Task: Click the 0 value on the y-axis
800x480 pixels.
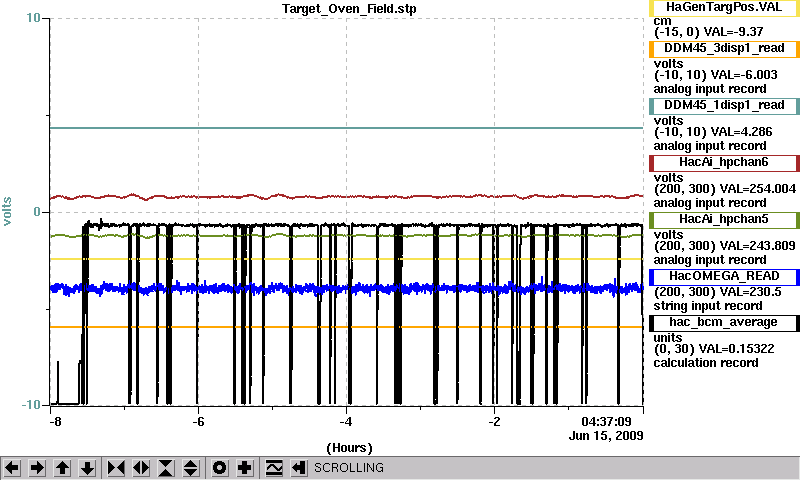Action: click(37, 212)
